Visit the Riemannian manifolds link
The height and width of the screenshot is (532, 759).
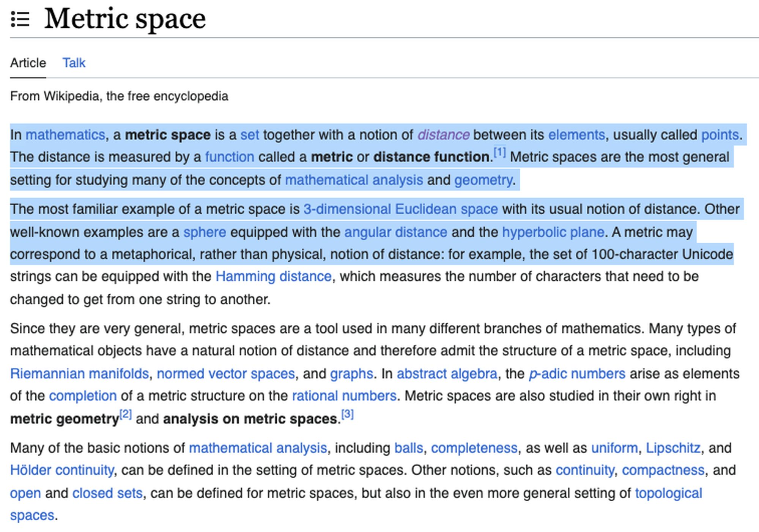pyautogui.click(x=79, y=374)
